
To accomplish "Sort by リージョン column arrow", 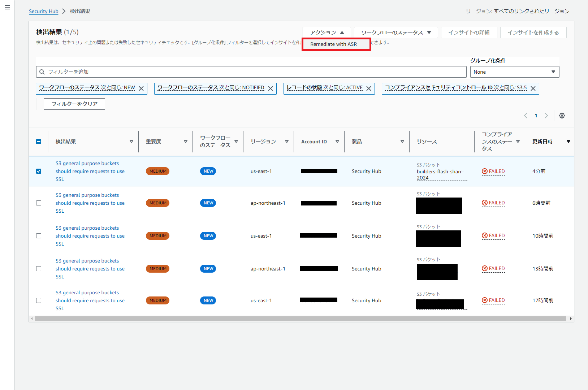I will tap(287, 142).
